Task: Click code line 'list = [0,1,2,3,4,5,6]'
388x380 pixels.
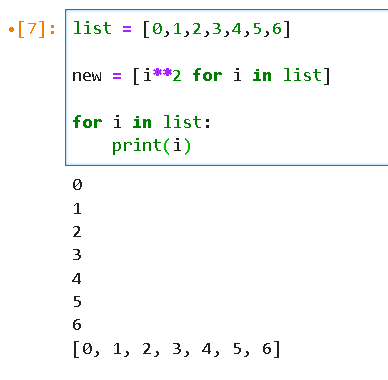Action: [182, 29]
